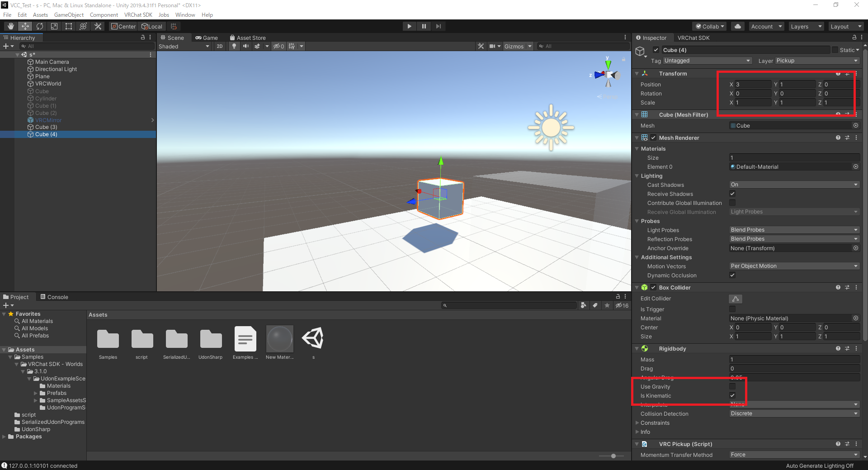
Task: Select the Move tool
Action: pos(25,26)
